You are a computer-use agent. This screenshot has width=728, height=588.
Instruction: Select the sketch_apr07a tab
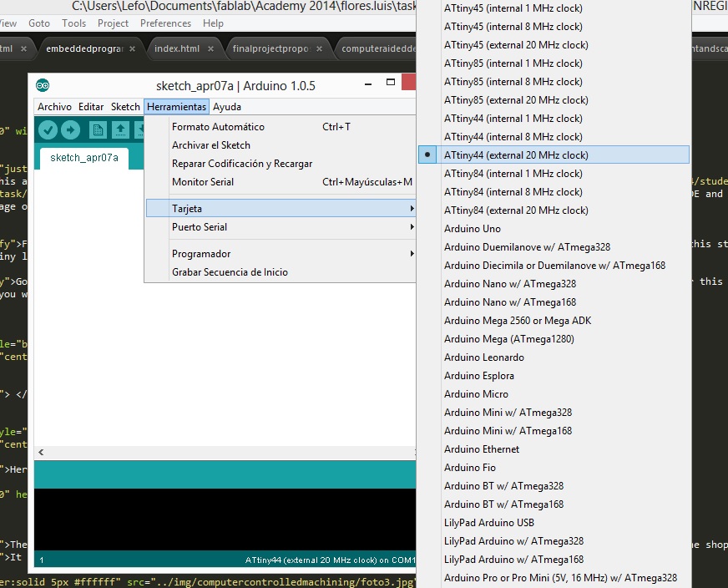84,158
